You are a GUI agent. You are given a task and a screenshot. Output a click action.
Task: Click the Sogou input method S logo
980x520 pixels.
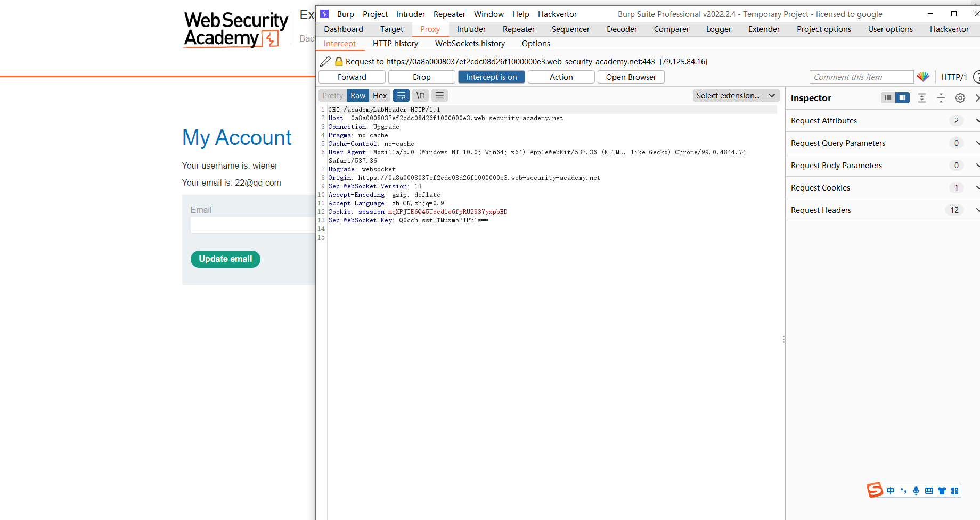[x=875, y=490]
